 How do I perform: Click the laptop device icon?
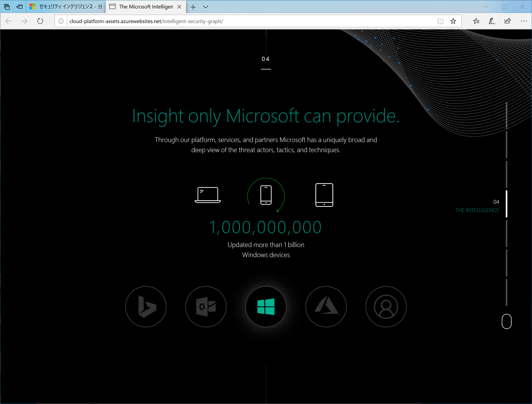208,195
